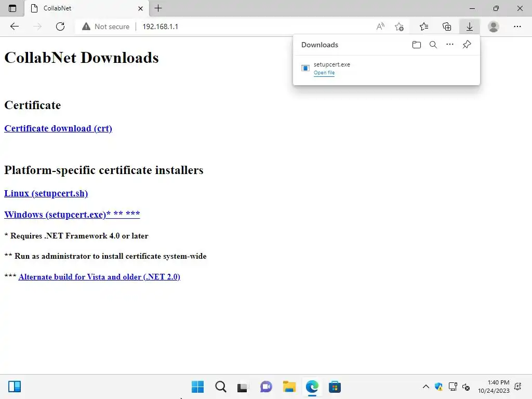Pin the Downloads panel
The height and width of the screenshot is (399, 532).
click(x=467, y=45)
